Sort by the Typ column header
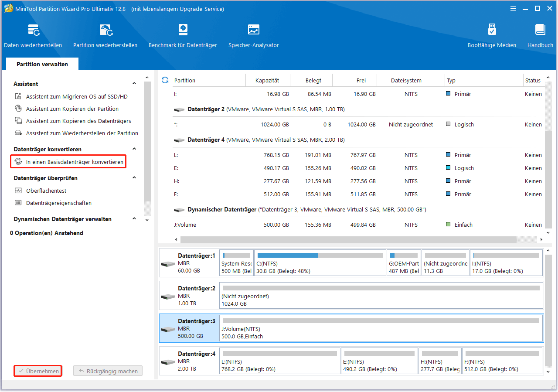The height and width of the screenshot is (392, 558). tap(484, 81)
